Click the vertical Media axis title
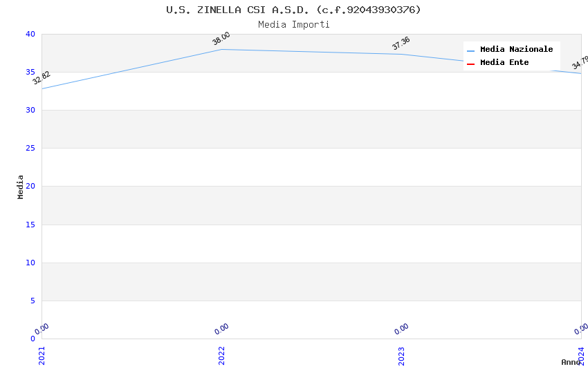Screen dimensions: 588x380 tap(21, 187)
